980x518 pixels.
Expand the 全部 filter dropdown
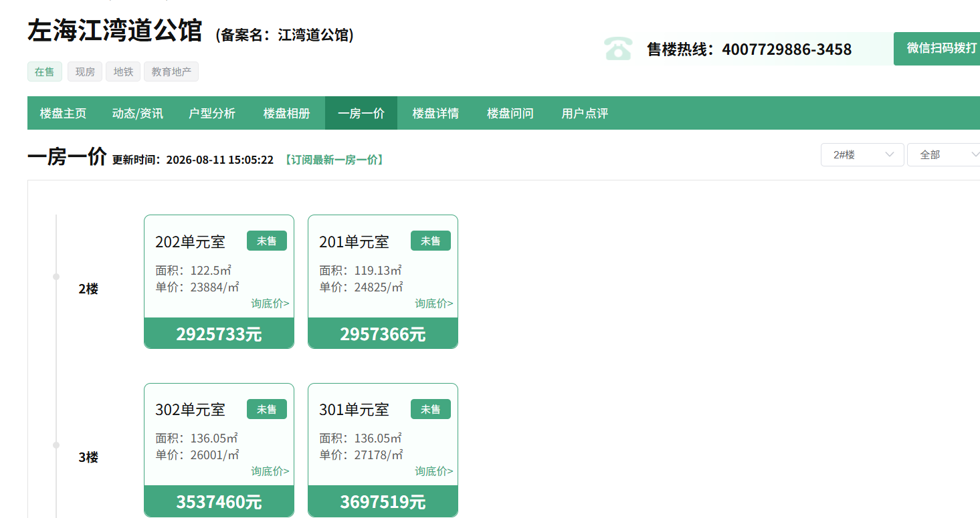pyautogui.click(x=944, y=154)
